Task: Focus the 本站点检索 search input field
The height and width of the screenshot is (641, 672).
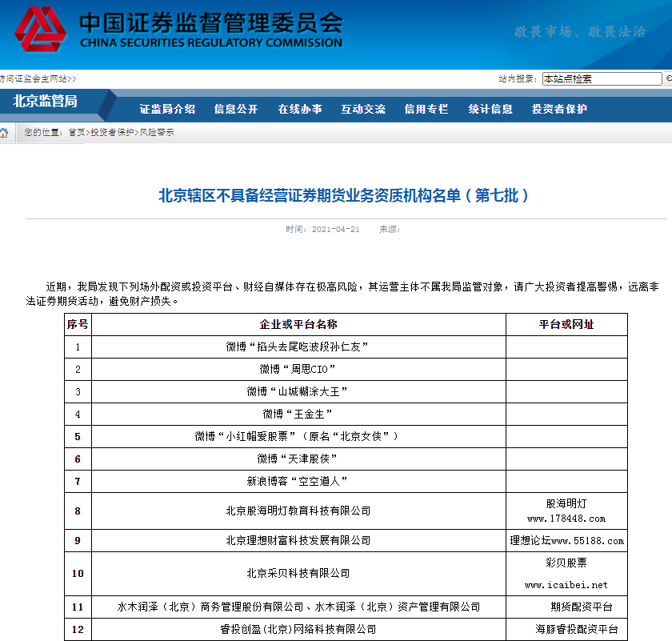Action: pos(602,79)
